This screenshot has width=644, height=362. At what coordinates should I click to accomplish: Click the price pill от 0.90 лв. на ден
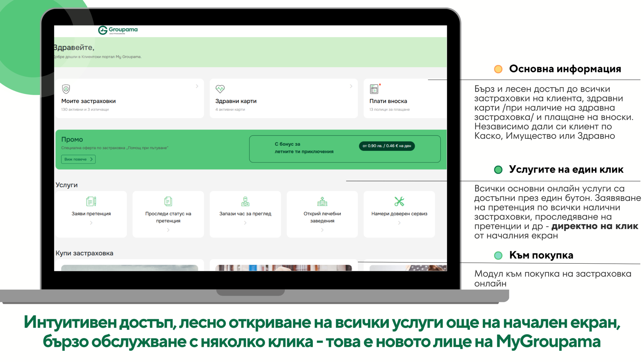387,146
